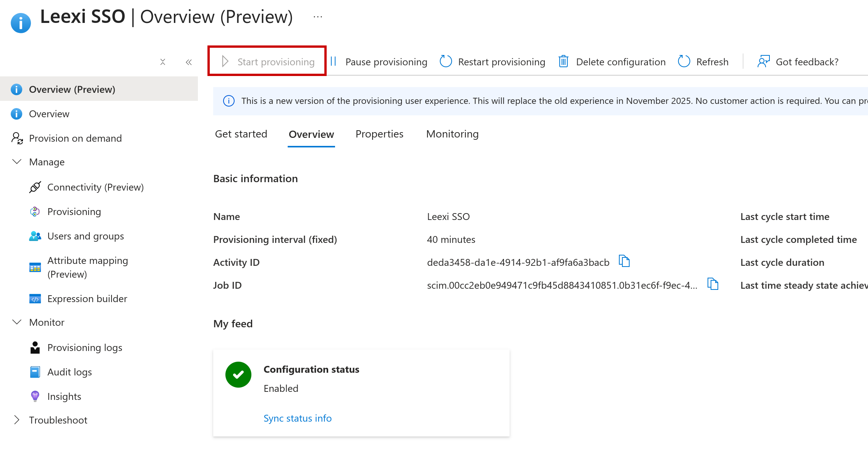Click the blue info icon beside Leexi SSO title

click(x=21, y=23)
